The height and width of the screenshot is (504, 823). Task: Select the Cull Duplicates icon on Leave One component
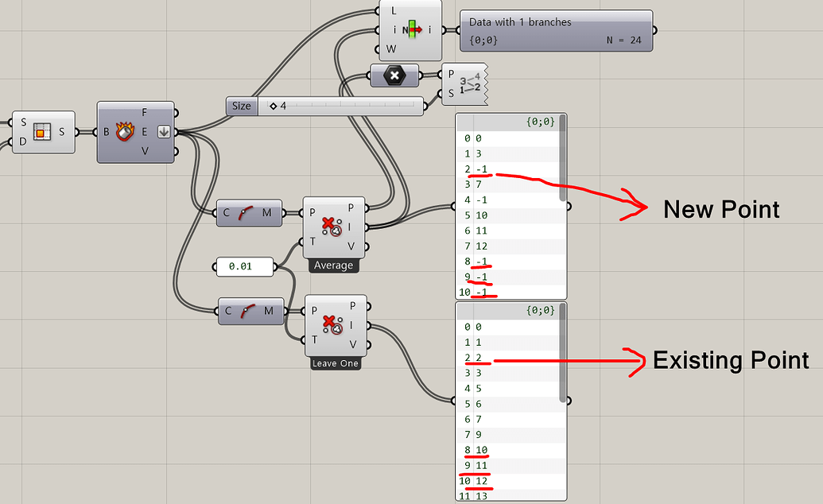pyautogui.click(x=334, y=326)
